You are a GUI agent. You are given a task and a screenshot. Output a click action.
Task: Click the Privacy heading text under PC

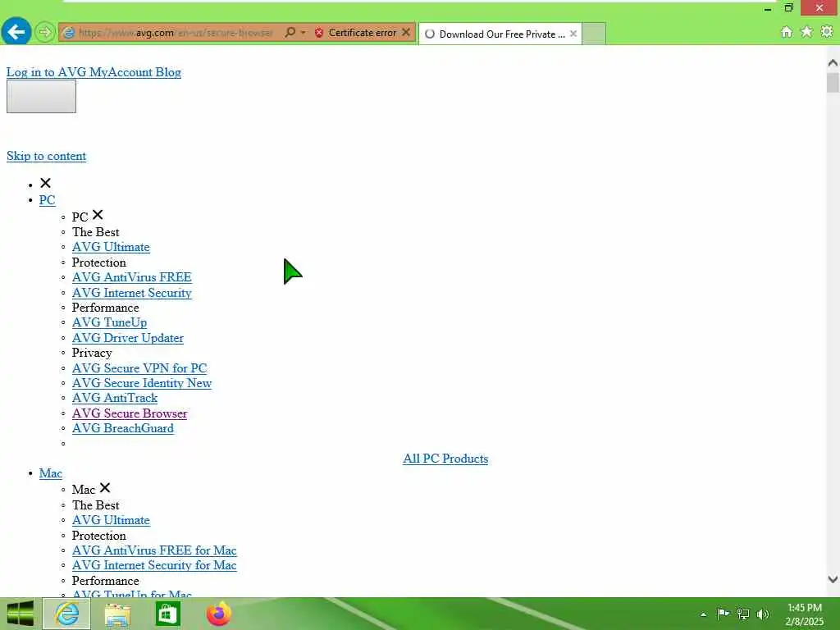coord(92,353)
